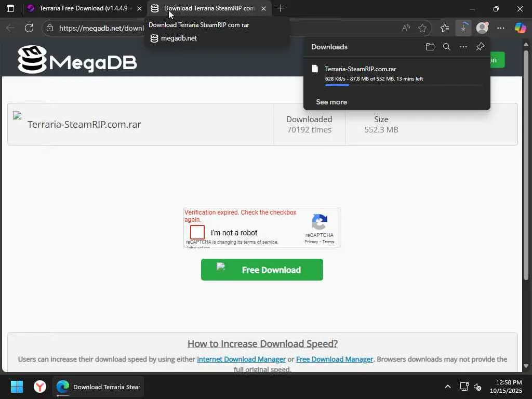Image resolution: width=532 pixels, height=399 pixels.
Task: Open the downloads folder icon
Action: (x=430, y=47)
